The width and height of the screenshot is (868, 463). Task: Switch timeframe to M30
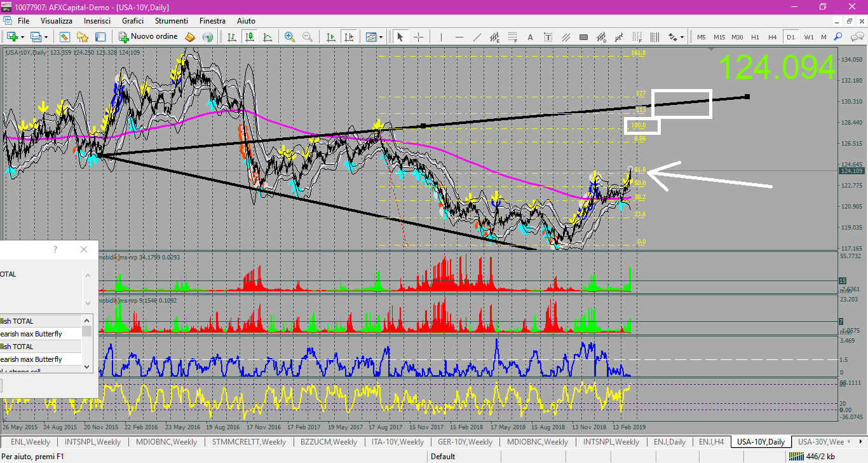pos(737,37)
